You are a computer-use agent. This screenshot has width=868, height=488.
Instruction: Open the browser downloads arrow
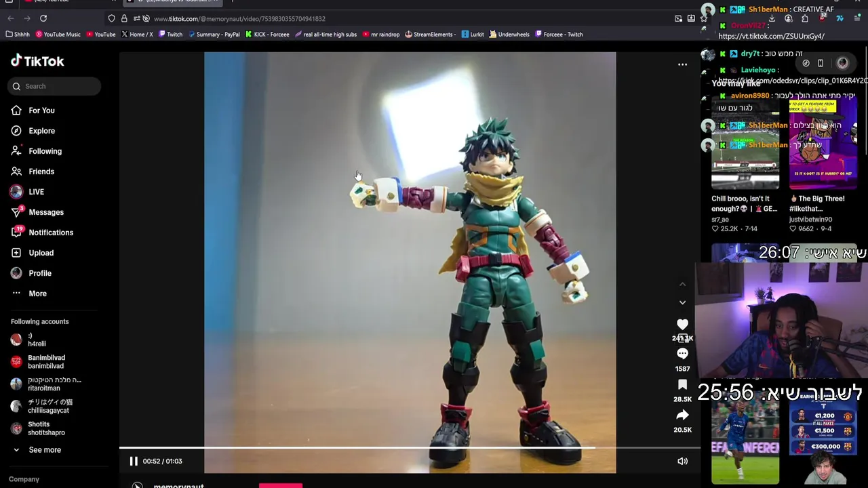(772, 18)
